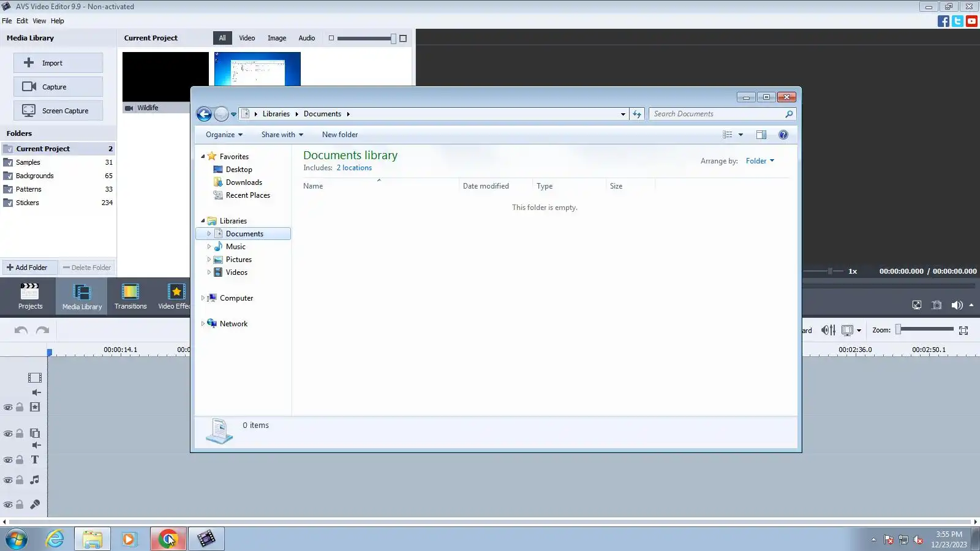
Task: Mute the main video track audio
Action: pos(37,392)
